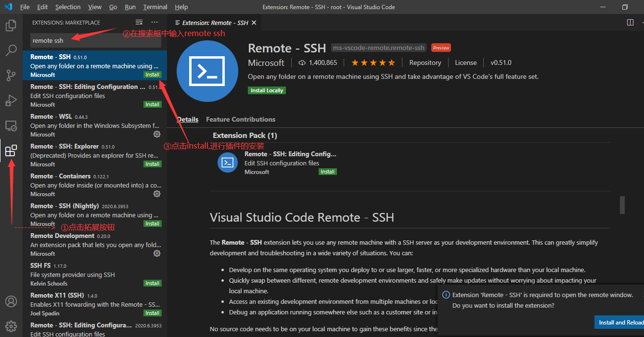
Task: Click the Install Locally button
Action: point(267,90)
